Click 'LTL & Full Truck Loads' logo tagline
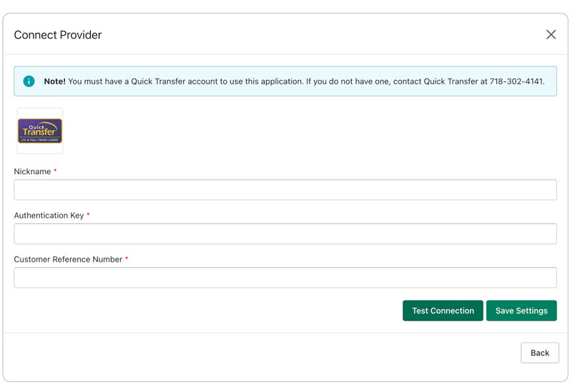 [x=40, y=140]
